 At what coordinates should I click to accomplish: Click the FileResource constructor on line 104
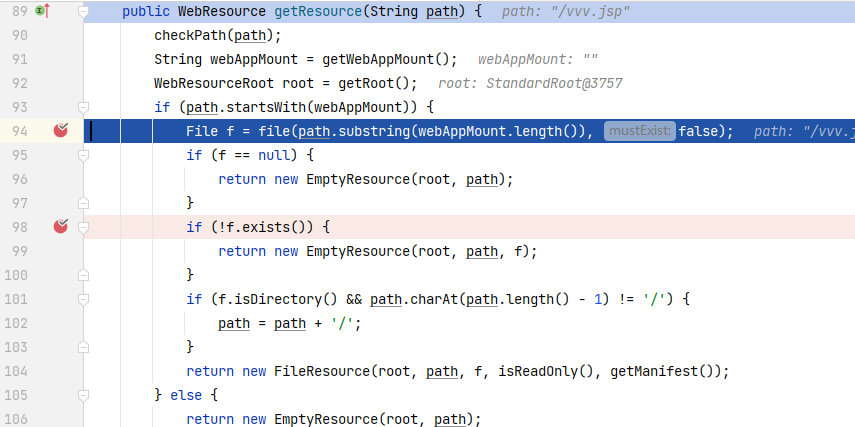point(322,371)
